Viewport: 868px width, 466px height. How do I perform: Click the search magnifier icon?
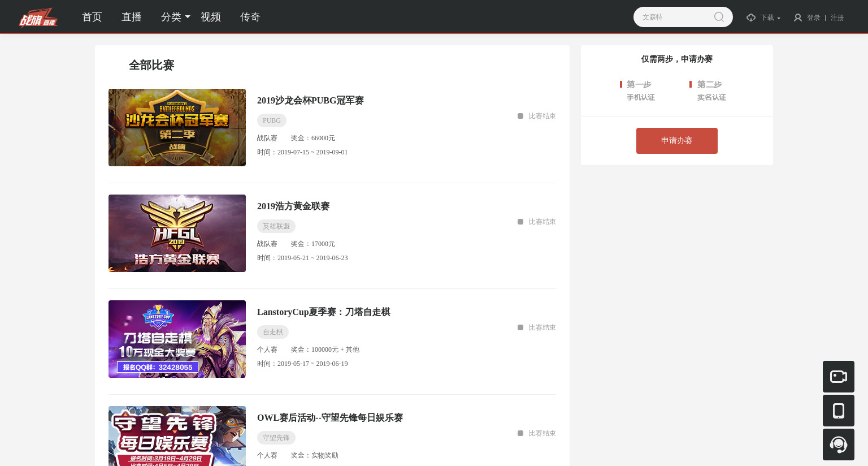coord(719,17)
